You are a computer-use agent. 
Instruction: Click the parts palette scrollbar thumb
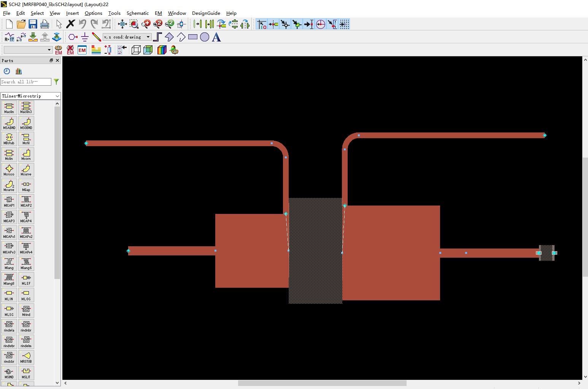point(57,193)
